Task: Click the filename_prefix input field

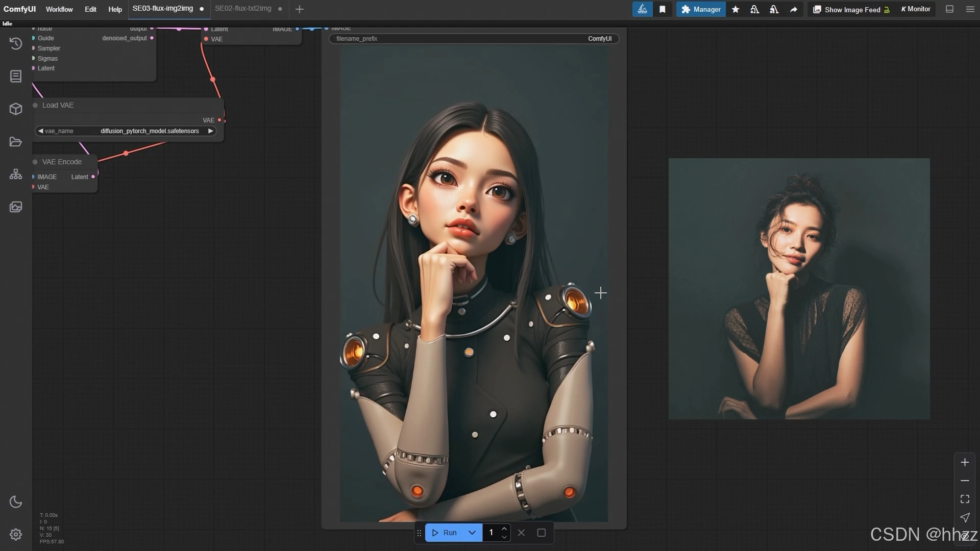Action: (474, 39)
